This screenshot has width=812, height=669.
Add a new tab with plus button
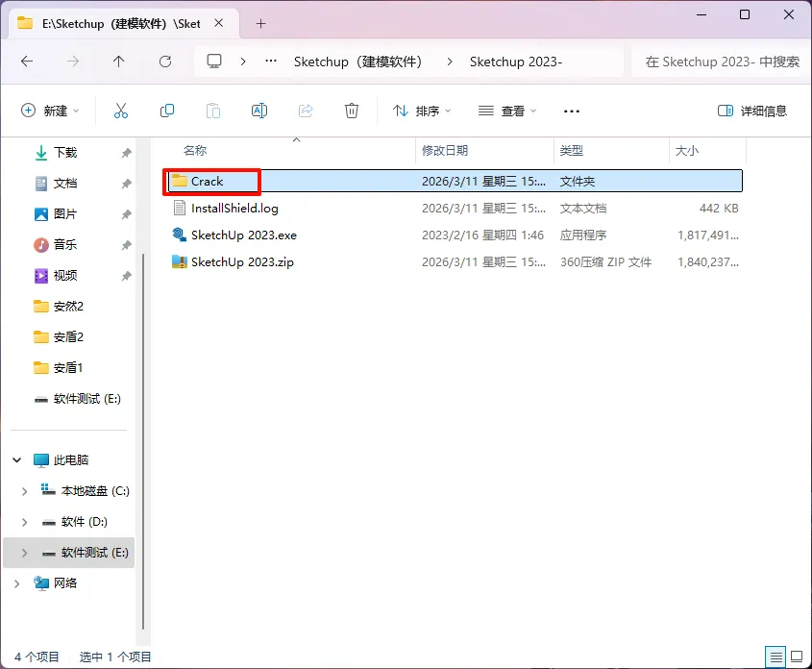(x=261, y=24)
